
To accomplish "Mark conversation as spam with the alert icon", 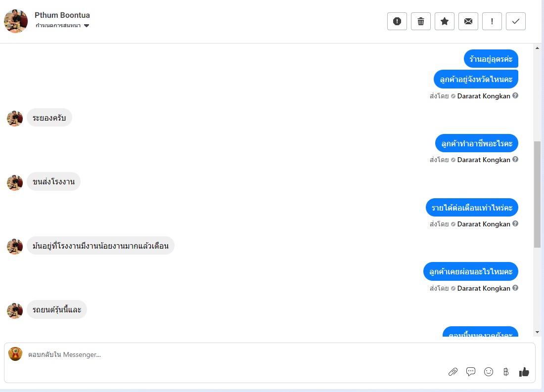I will click(x=397, y=21).
